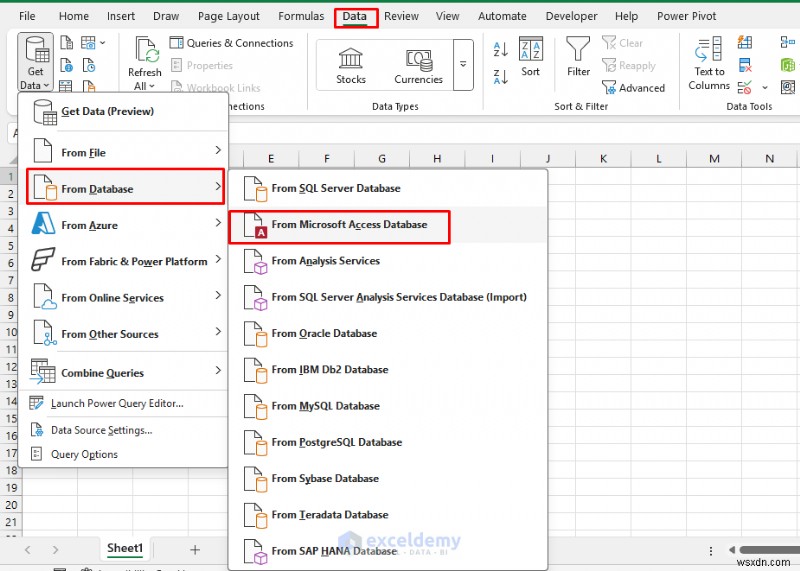Click the previous sheet navigation arrow
800x571 pixels.
click(x=28, y=550)
